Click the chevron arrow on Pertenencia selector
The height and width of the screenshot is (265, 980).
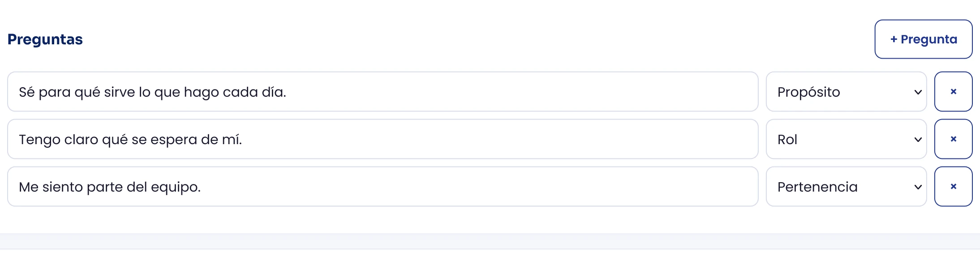click(918, 187)
